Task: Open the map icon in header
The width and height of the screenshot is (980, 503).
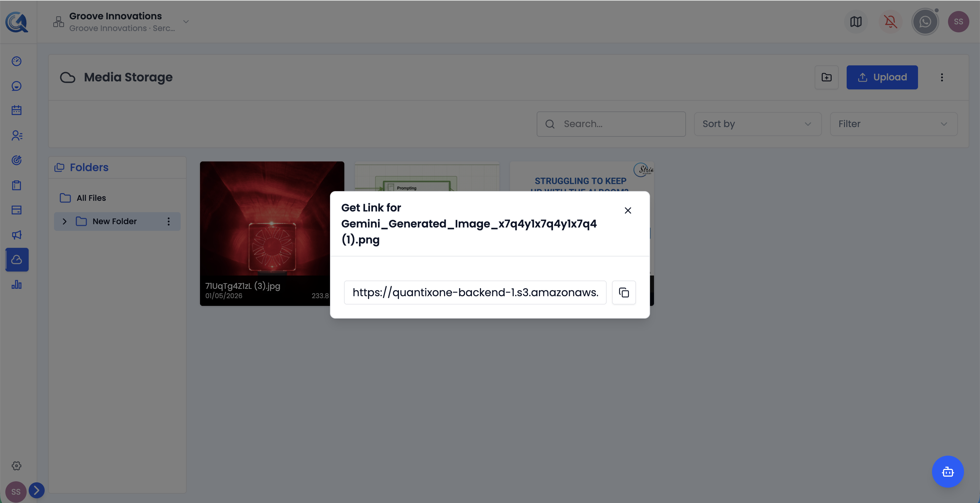Action: (x=856, y=22)
